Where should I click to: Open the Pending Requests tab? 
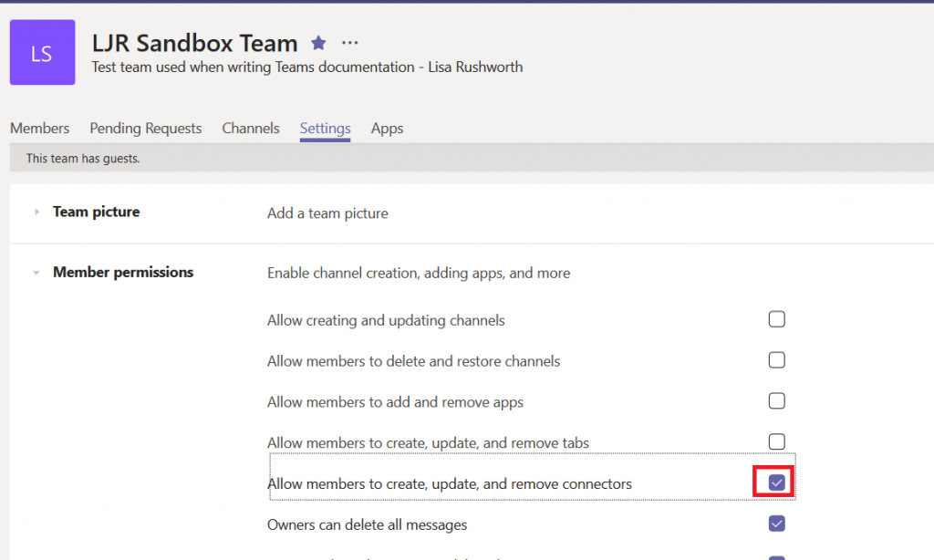point(146,128)
